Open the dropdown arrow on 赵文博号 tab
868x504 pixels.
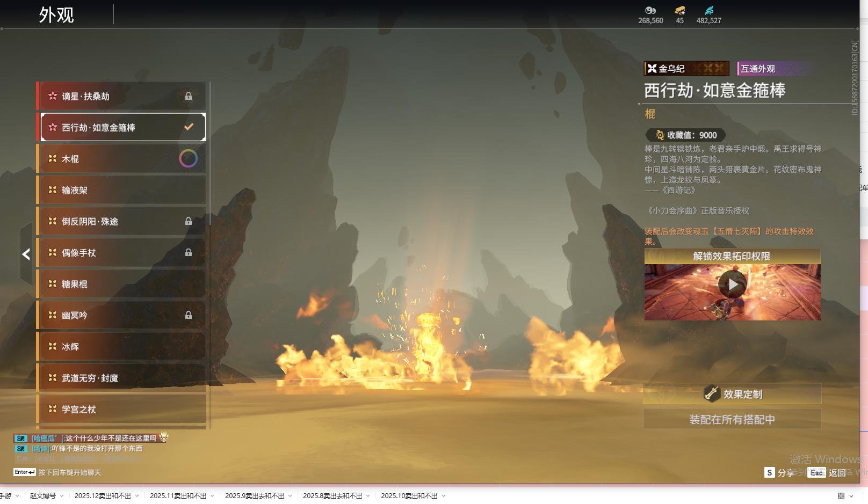[x=62, y=496]
